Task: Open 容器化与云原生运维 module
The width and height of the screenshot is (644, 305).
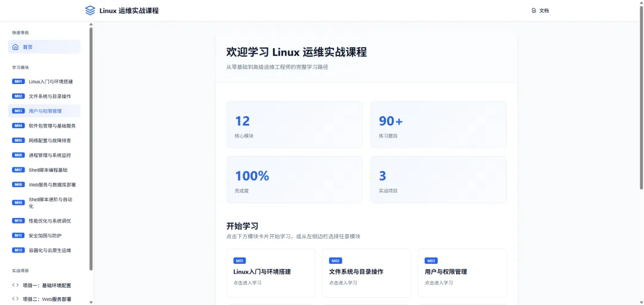Action: (x=44, y=250)
